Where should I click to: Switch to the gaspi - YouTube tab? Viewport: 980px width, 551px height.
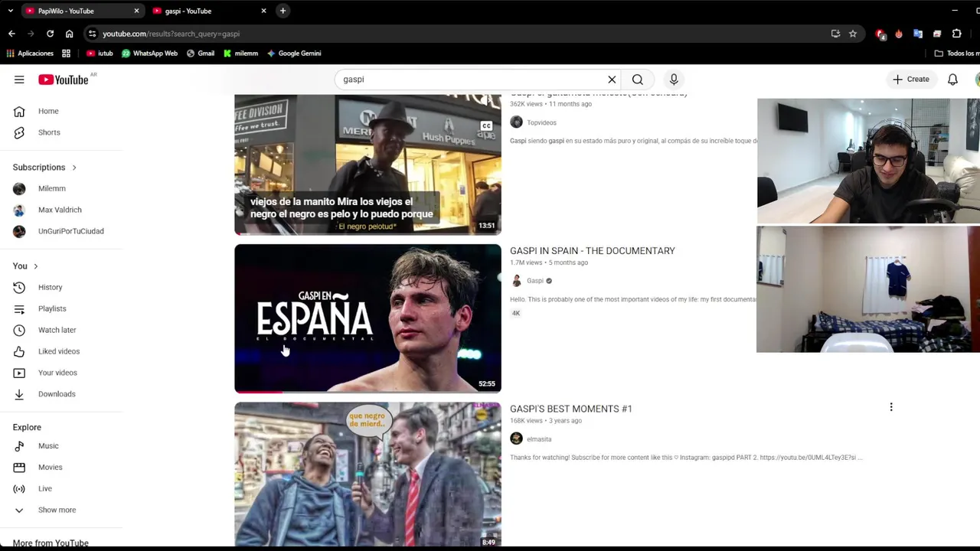coord(208,11)
